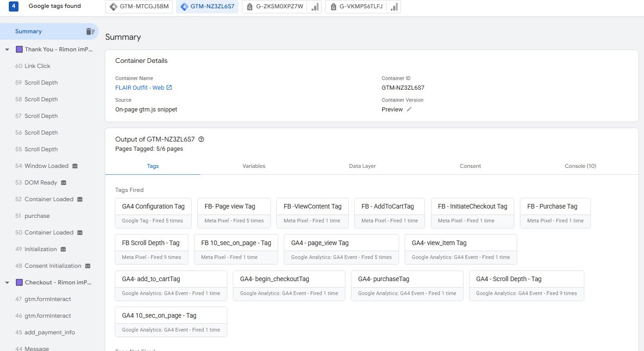This screenshot has width=644, height=351.
Task: Open the GA4 Configuration Tag card
Action: click(x=153, y=213)
